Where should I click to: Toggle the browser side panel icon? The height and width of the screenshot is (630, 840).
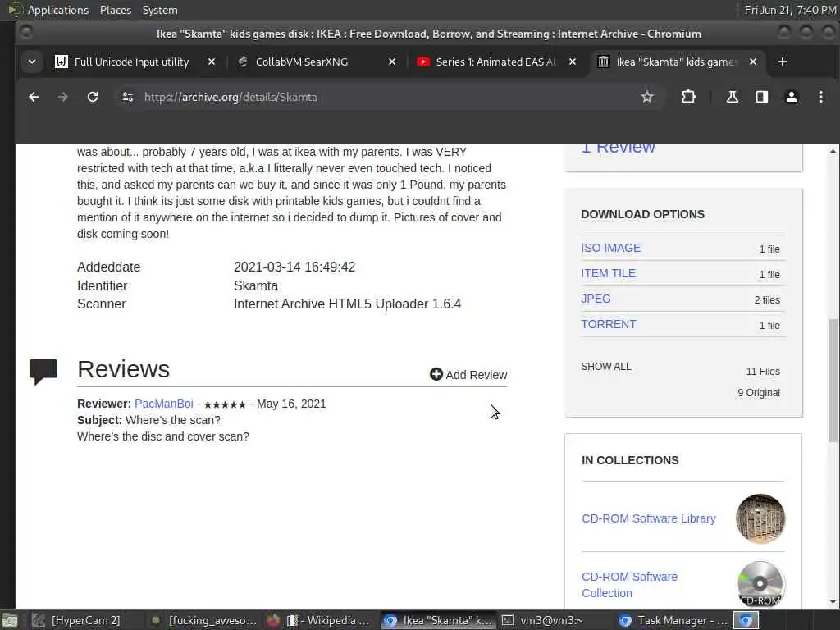coord(762,97)
